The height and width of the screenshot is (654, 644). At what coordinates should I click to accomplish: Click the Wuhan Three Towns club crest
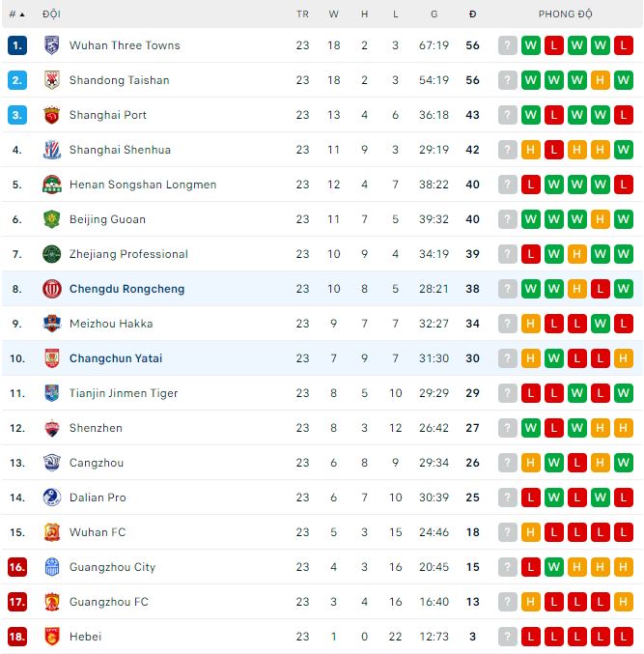click(52, 45)
